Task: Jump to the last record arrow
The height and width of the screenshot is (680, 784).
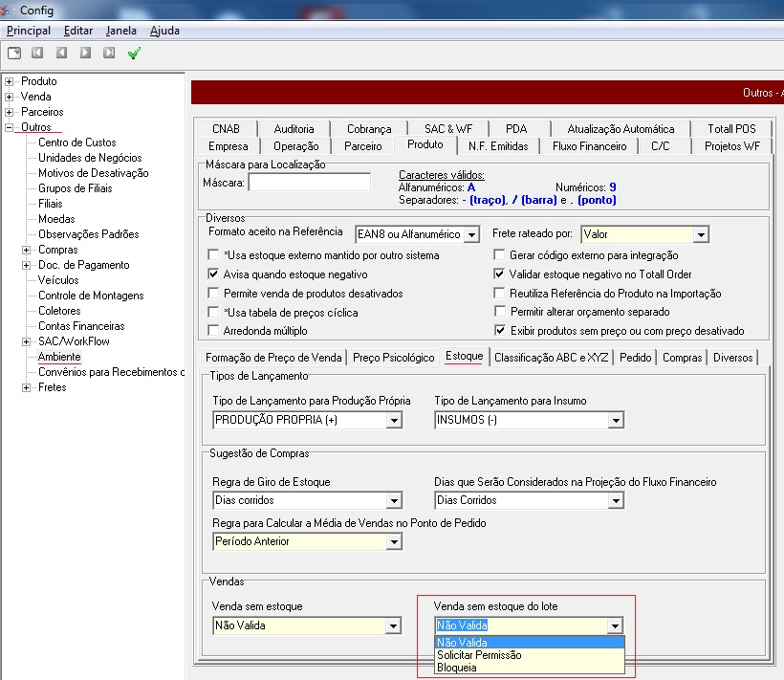Action: tap(109, 53)
